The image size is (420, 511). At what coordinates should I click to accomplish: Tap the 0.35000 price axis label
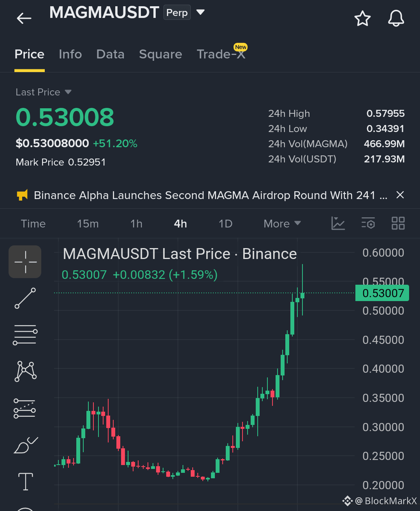tap(383, 398)
